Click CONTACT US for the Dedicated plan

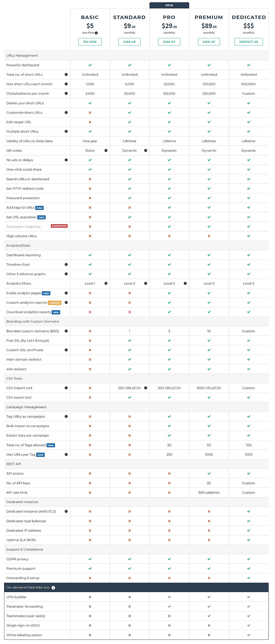click(248, 42)
